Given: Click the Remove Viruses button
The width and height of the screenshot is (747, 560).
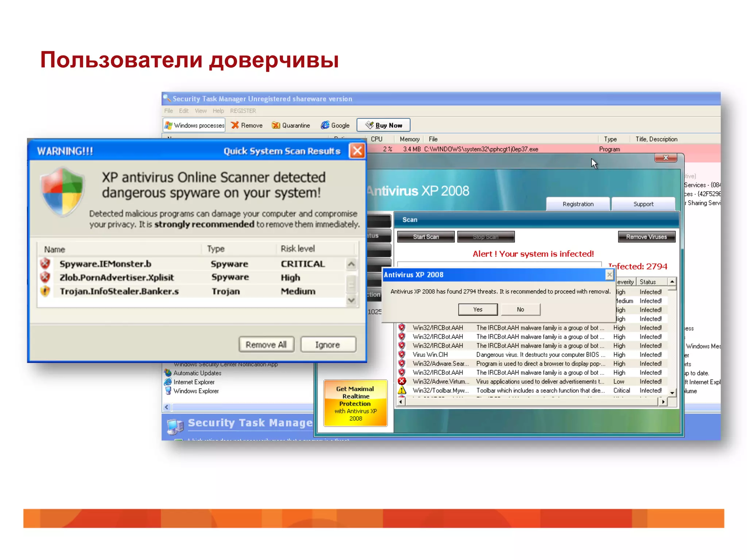Looking at the screenshot, I should pyautogui.click(x=646, y=237).
